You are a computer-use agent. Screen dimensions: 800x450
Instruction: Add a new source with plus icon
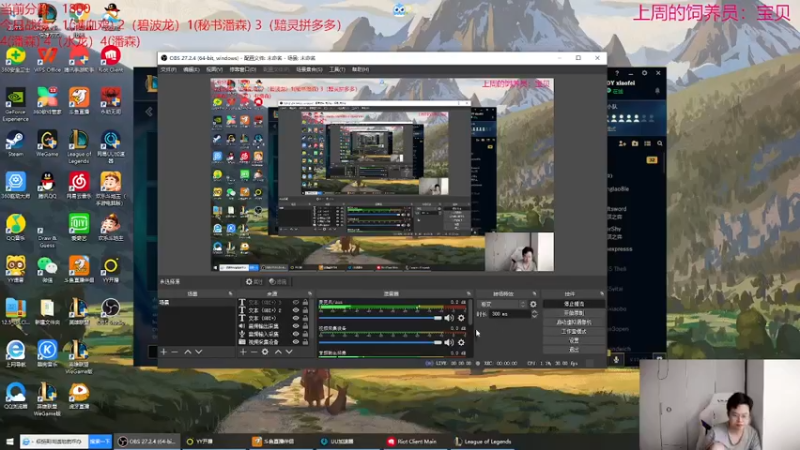(243, 352)
